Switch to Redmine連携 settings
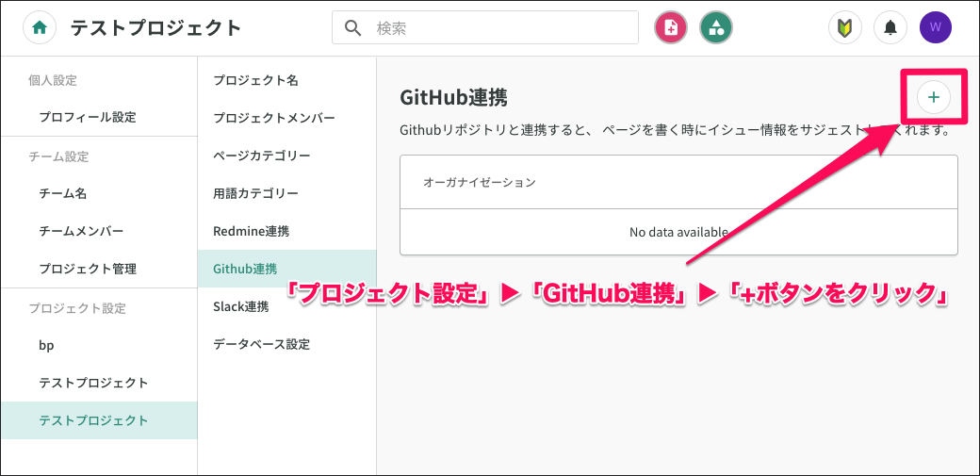 coord(251,231)
